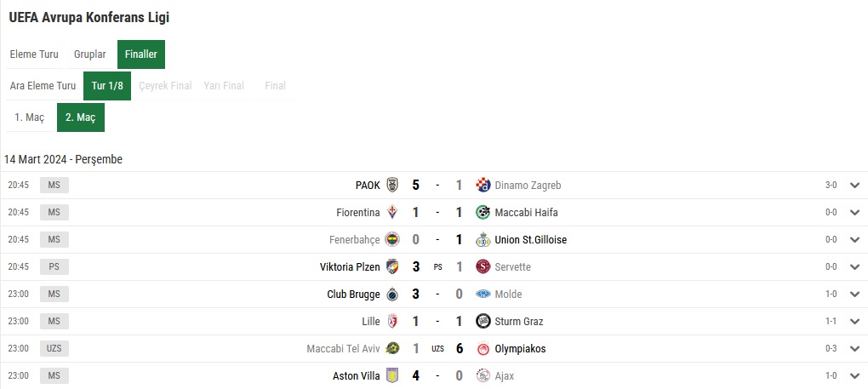Click the Olympiakos team badge
The image size is (868, 389).
(x=483, y=349)
